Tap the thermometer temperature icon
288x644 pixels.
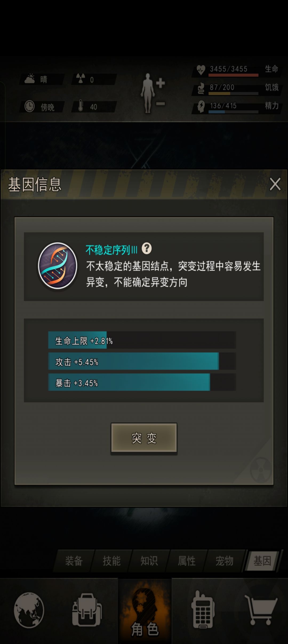coord(81,106)
